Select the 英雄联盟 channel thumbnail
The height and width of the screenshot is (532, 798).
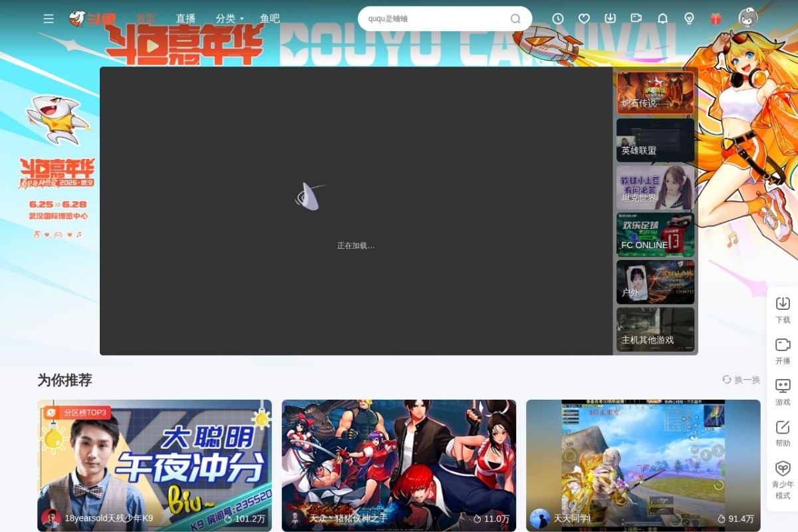(655, 140)
